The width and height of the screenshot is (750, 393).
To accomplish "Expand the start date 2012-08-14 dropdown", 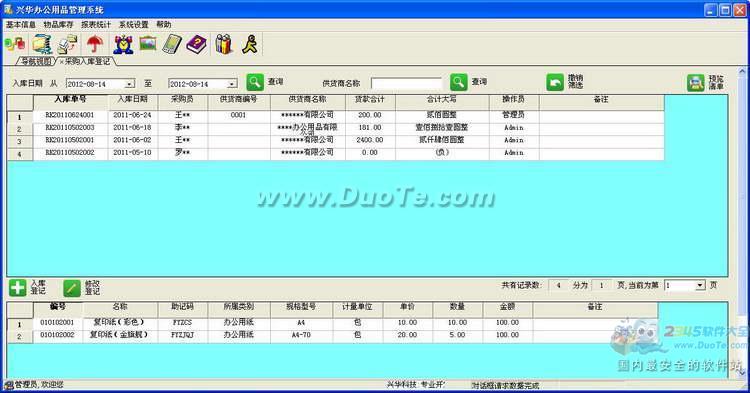I will (x=130, y=84).
